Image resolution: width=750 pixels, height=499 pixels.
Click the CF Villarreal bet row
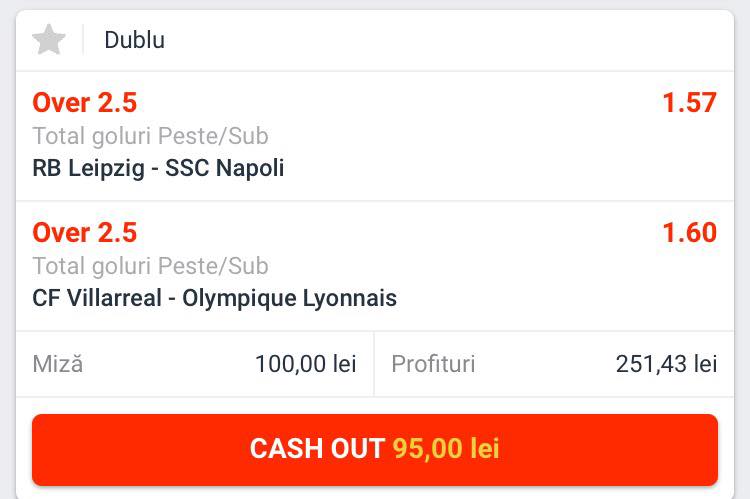click(x=375, y=266)
